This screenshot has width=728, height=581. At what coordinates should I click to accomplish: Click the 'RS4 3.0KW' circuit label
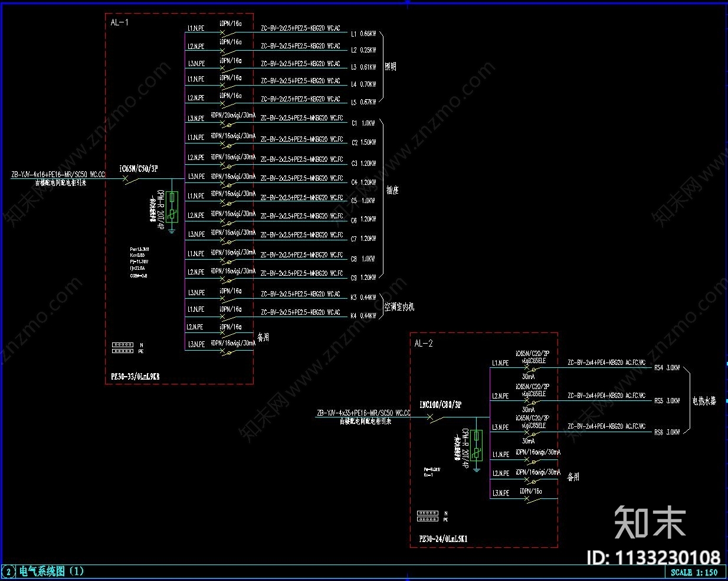coord(667,367)
